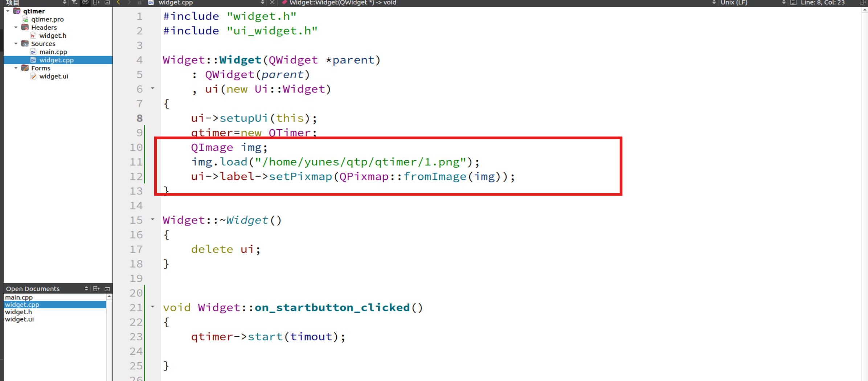868x381 pixels.
Task: Split the editor view with the top-right icon
Action: (x=863, y=2)
